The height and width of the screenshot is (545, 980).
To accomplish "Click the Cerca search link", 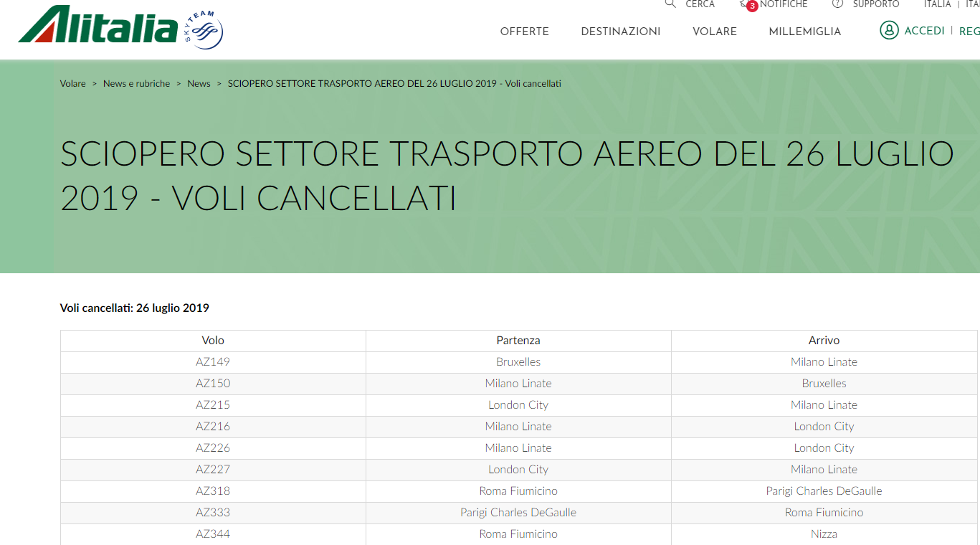I will pyautogui.click(x=700, y=4).
